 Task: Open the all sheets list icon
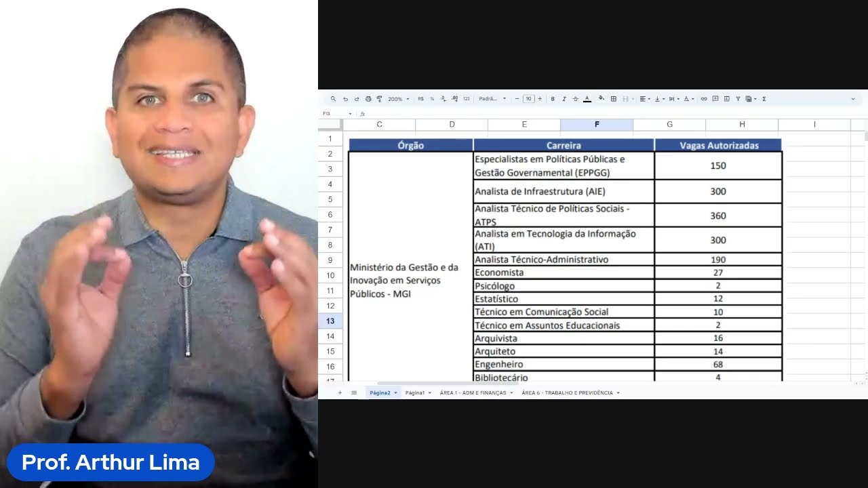tap(354, 392)
